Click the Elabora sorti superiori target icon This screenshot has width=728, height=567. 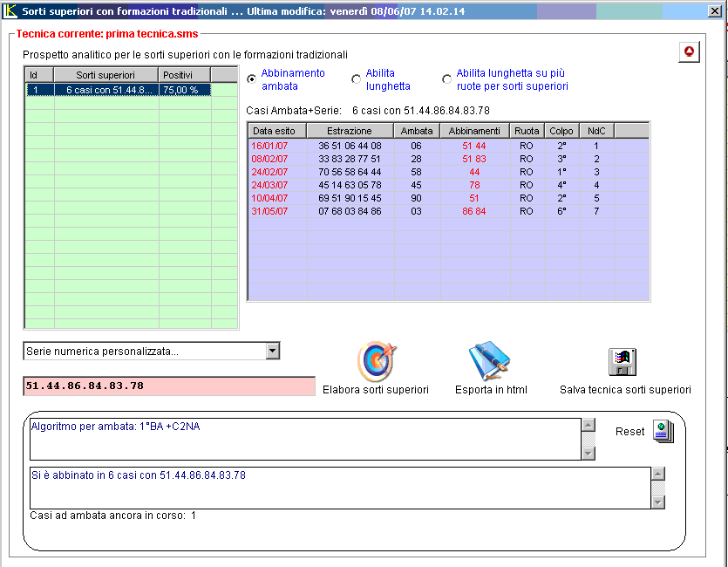tap(376, 361)
